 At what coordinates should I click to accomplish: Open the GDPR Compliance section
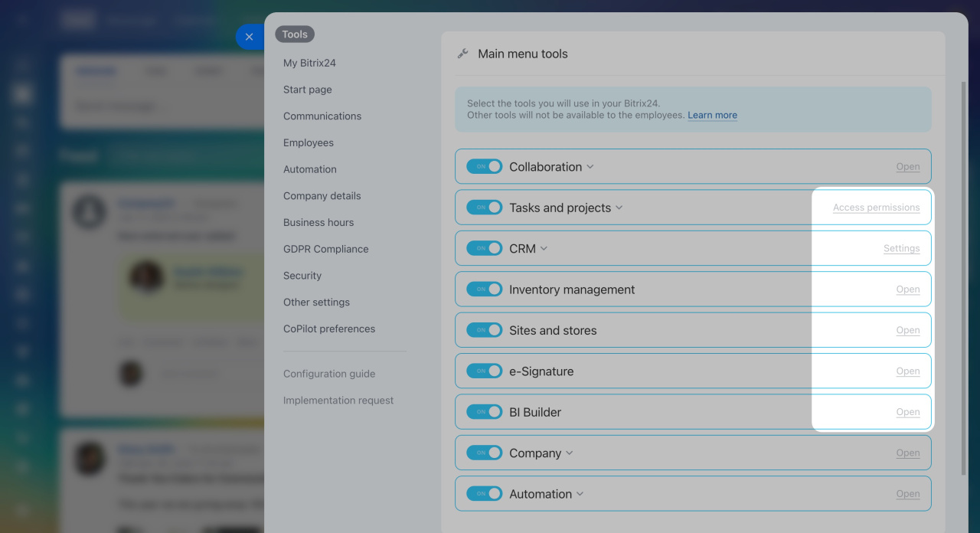tap(326, 249)
